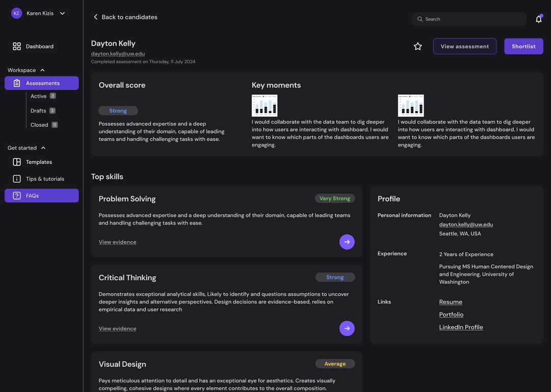This screenshot has height=392, width=551.
Task: Go back using the left chevron icon
Action: 95,17
